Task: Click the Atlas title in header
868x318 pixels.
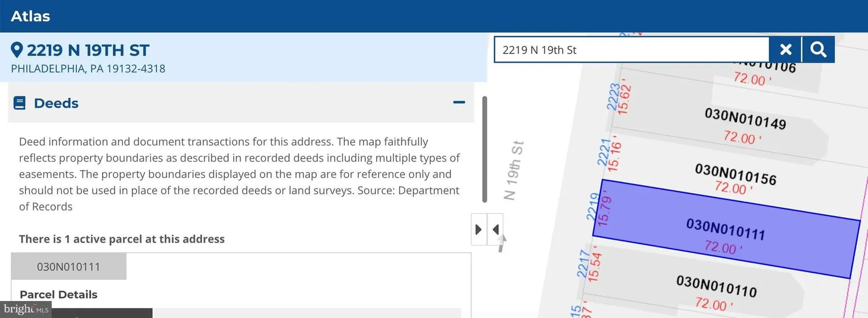Action: 30,16
